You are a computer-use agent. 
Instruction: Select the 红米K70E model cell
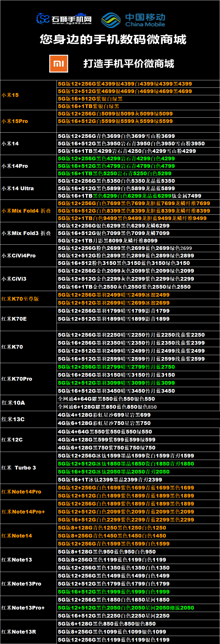(x=29, y=319)
